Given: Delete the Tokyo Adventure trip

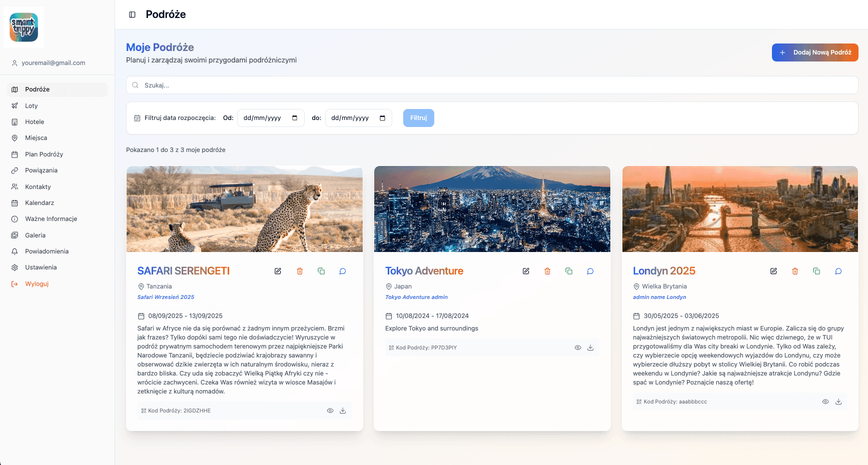Looking at the screenshot, I should pos(547,271).
